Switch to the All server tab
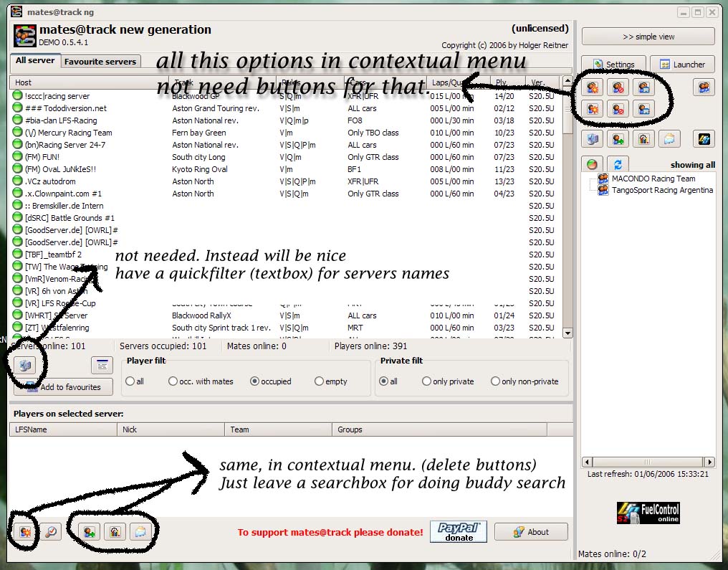728x570 pixels. point(35,60)
